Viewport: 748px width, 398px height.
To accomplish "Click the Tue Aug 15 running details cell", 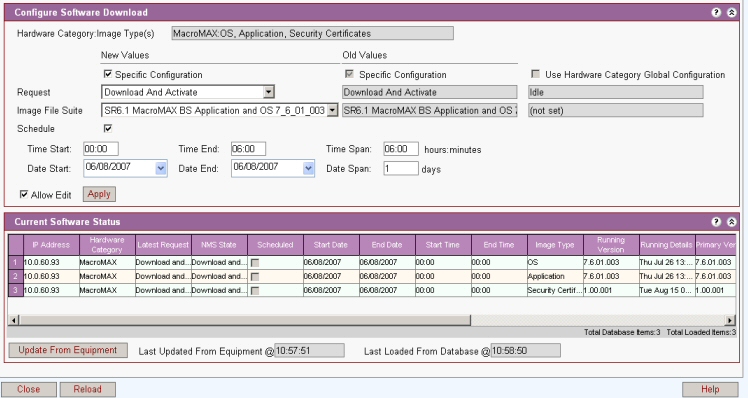I will coord(667,290).
